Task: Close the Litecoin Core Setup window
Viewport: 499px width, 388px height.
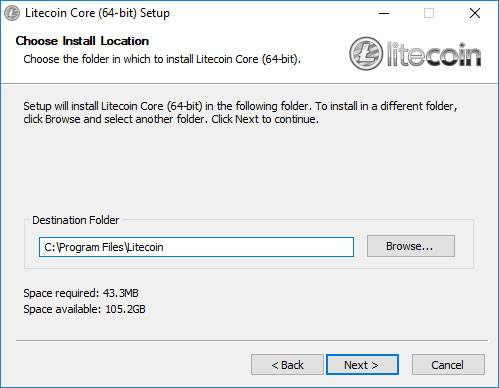Action: [x=475, y=13]
